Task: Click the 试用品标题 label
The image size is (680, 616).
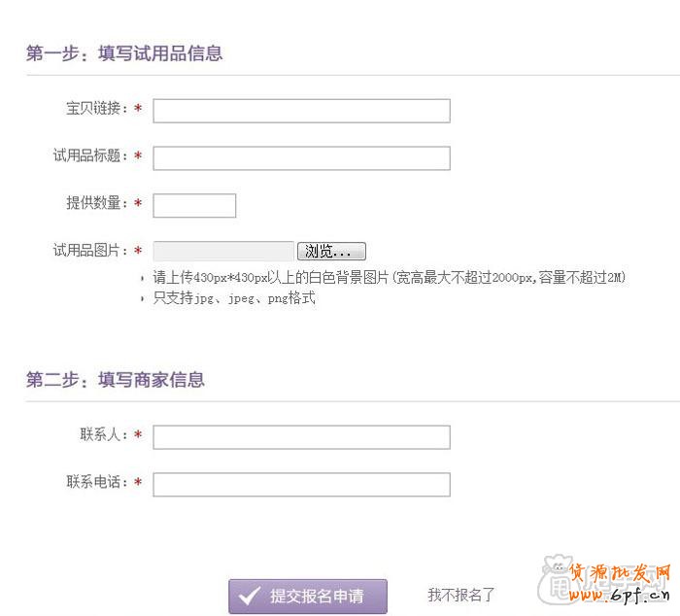Action: [x=90, y=155]
